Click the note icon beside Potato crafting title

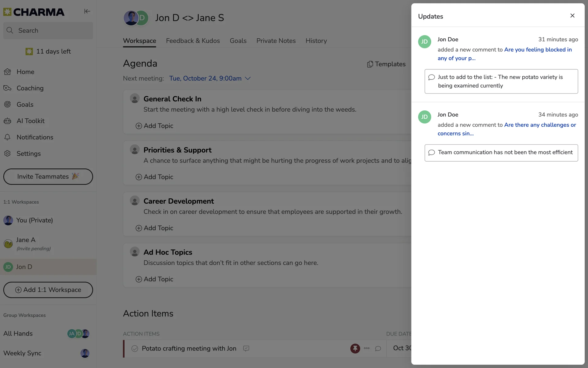click(x=246, y=348)
